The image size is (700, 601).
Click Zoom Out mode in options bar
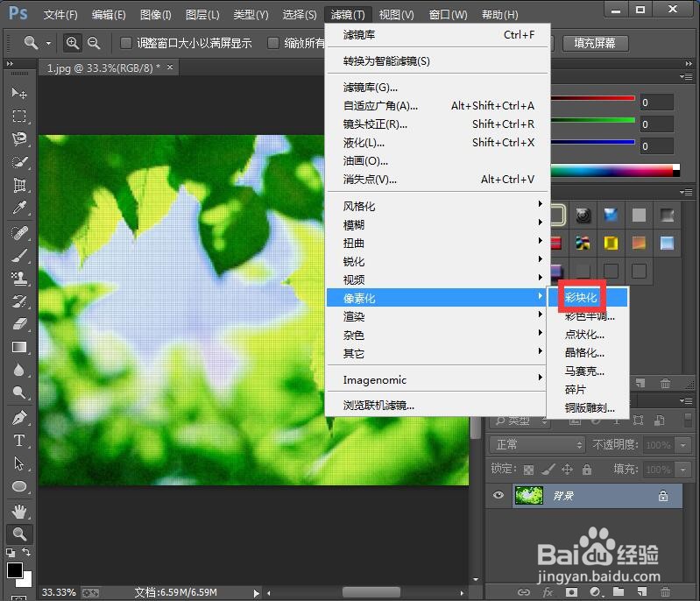pos(94,43)
